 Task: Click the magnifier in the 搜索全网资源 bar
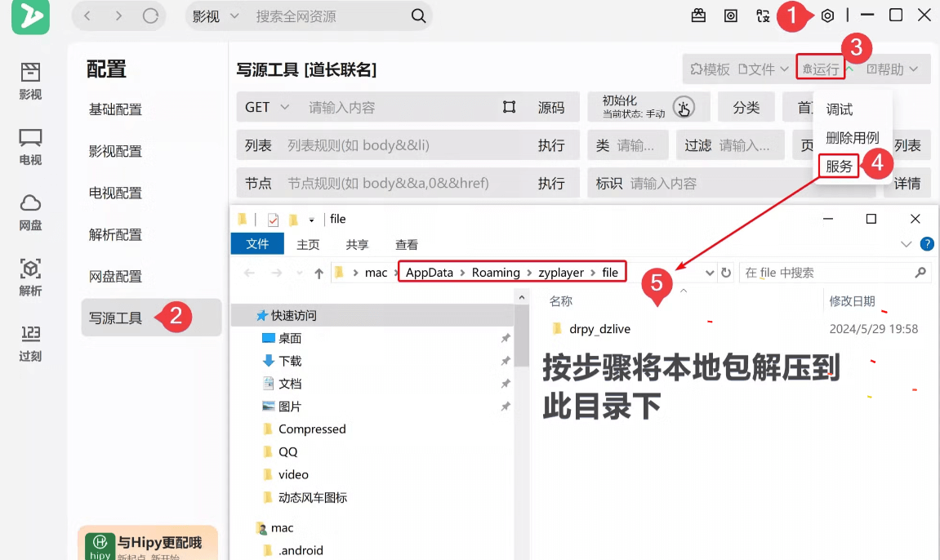[418, 16]
